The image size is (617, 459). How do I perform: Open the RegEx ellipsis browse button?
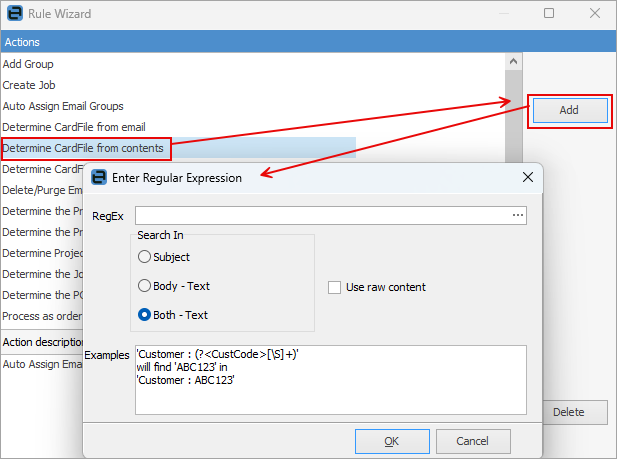518,215
